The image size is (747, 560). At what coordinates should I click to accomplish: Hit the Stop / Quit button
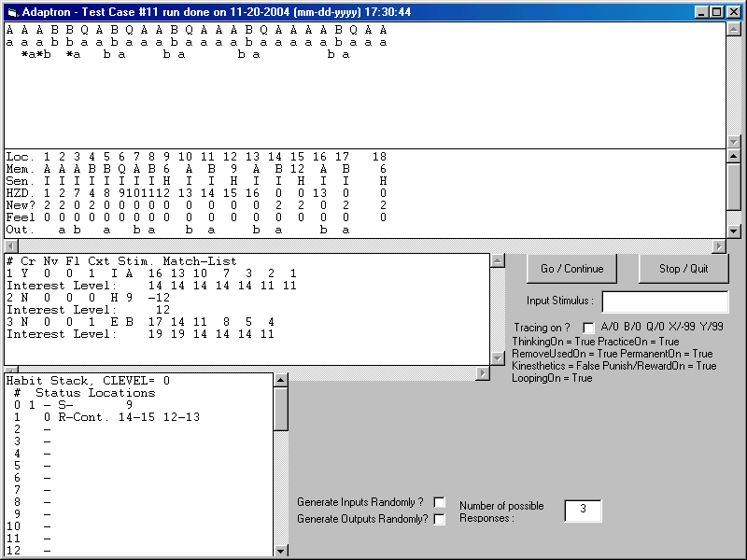tap(684, 269)
